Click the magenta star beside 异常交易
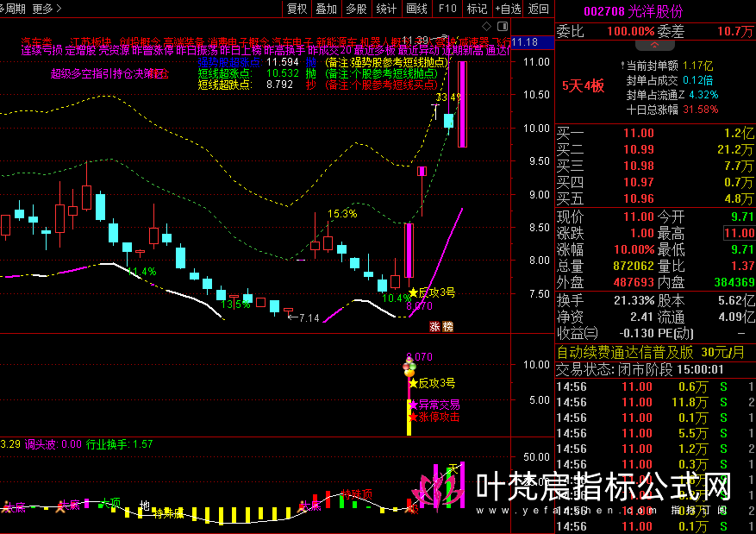 coord(413,405)
